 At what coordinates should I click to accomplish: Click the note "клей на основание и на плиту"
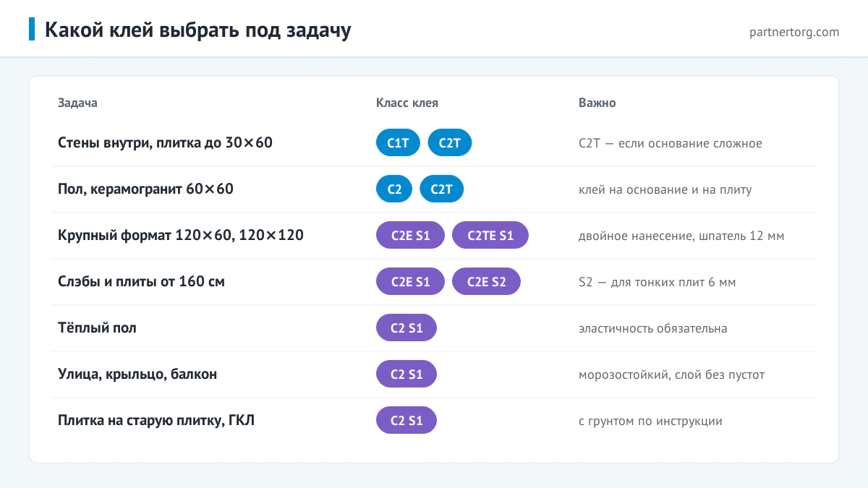(665, 189)
